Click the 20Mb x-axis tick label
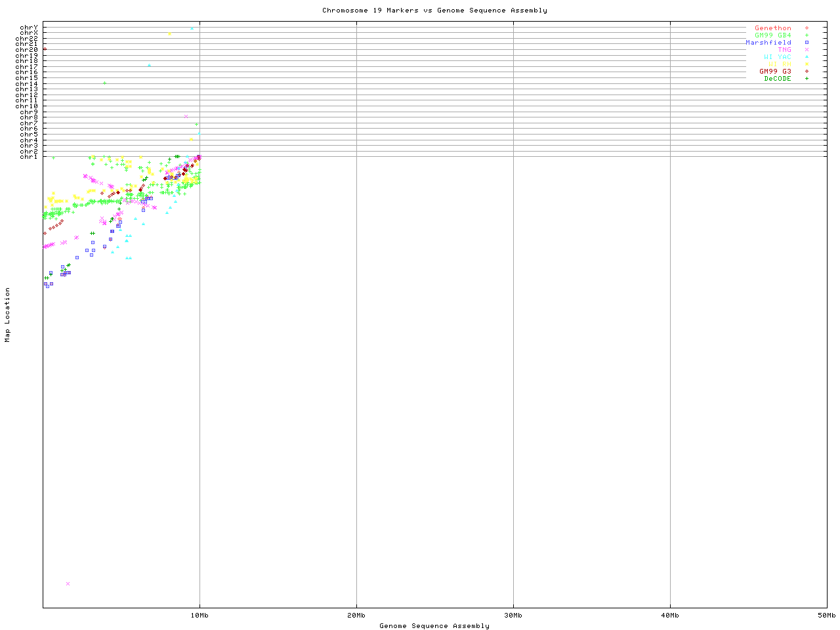This screenshot has width=840, height=630. (x=356, y=616)
